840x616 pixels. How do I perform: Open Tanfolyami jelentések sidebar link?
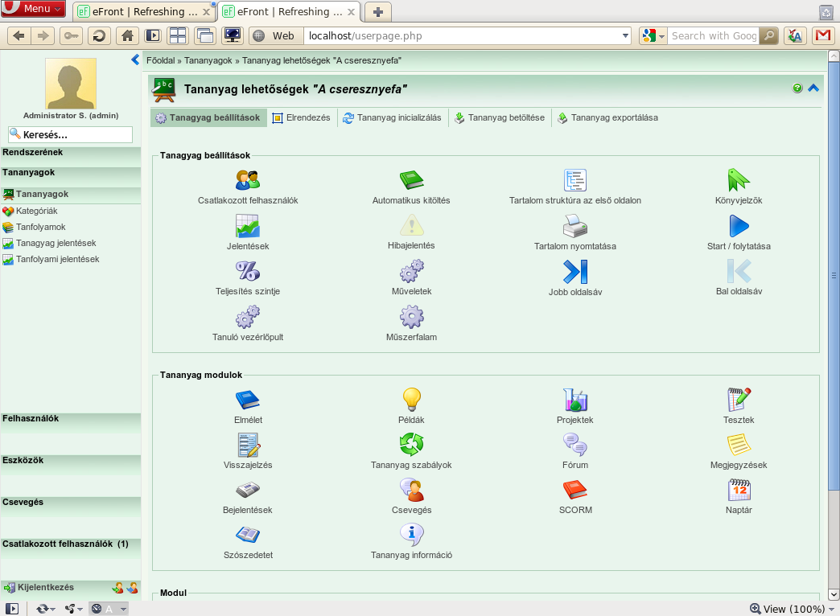click(x=57, y=259)
